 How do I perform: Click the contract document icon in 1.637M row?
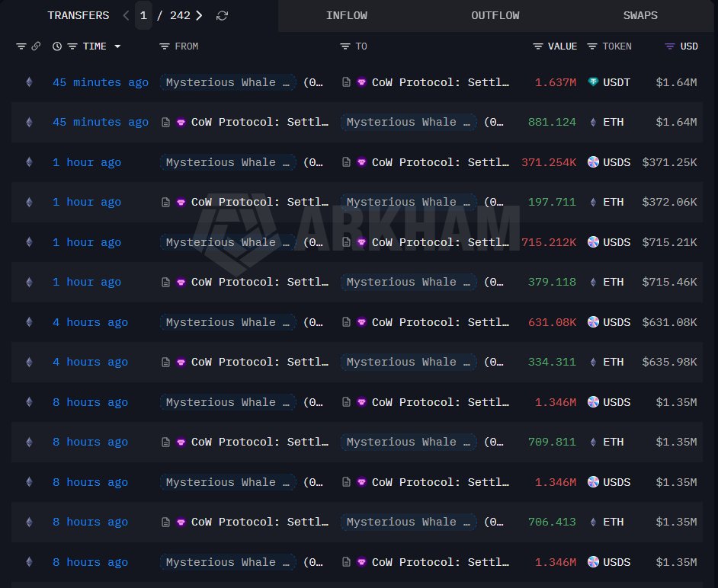[x=347, y=82]
